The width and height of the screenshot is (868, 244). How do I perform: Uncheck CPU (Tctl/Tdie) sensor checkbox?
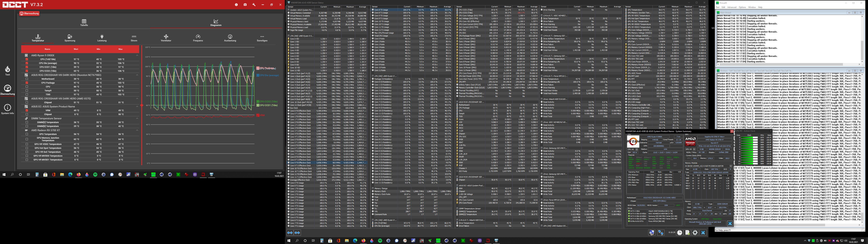click(x=27, y=59)
